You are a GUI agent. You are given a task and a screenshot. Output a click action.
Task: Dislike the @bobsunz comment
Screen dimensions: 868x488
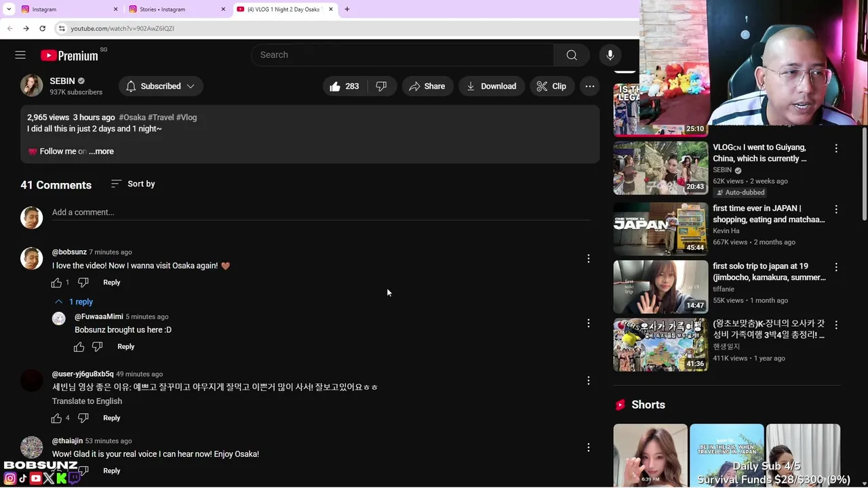click(83, 283)
